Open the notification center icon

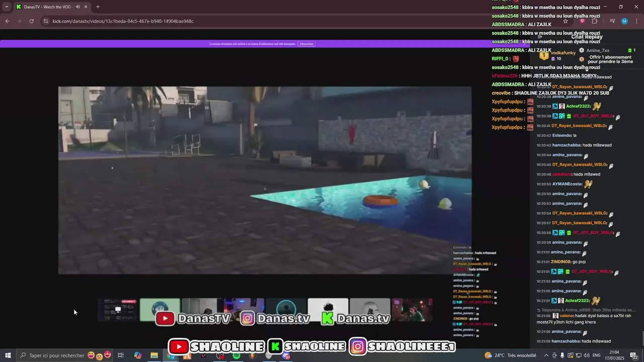tap(634, 355)
